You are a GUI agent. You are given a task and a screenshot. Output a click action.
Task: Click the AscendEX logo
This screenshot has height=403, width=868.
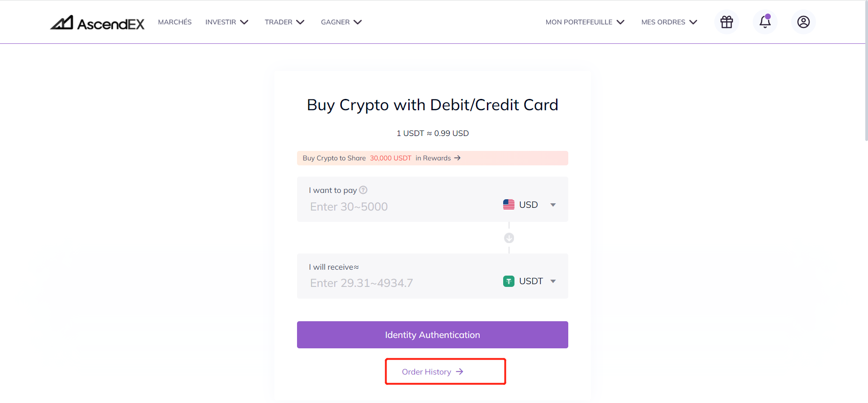coord(97,23)
